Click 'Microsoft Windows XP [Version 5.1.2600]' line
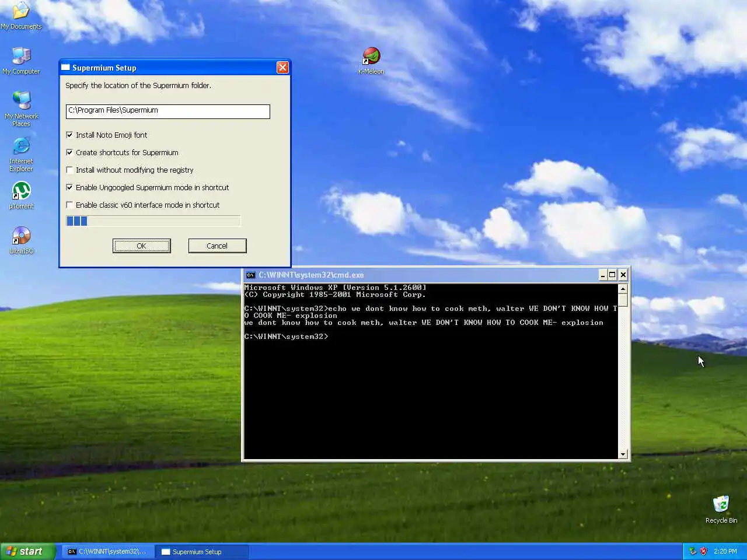The width and height of the screenshot is (747, 560). coord(335,288)
